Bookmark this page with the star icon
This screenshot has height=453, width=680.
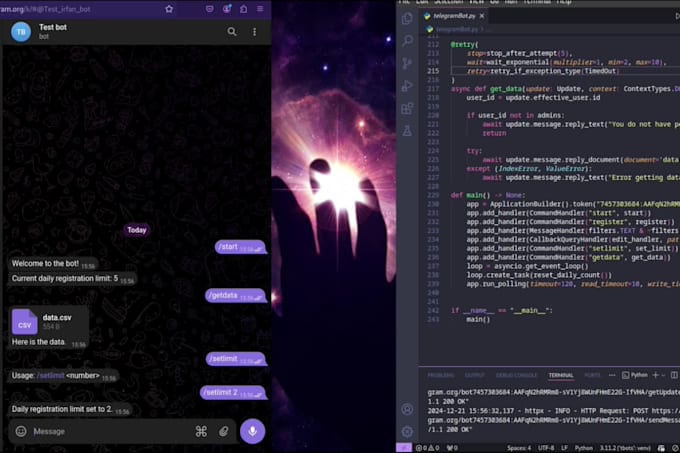(x=169, y=9)
